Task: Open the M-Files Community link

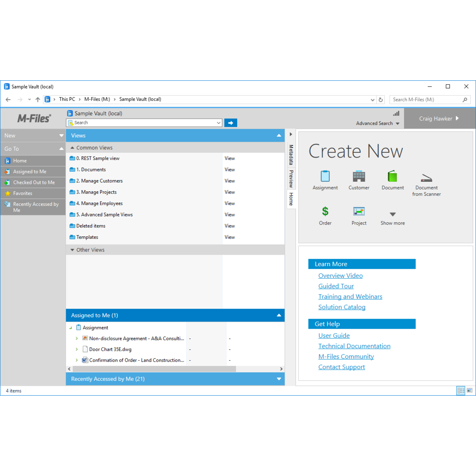Action: pyautogui.click(x=346, y=356)
